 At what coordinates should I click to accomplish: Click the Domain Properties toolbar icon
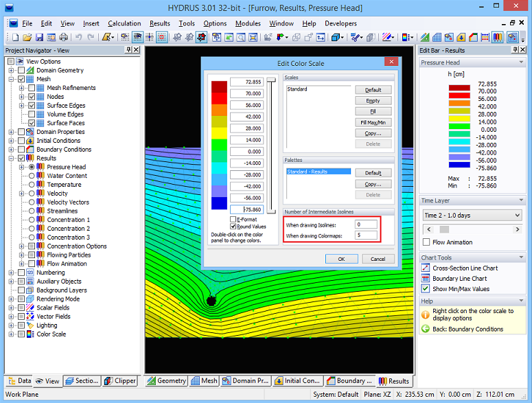pos(449,37)
